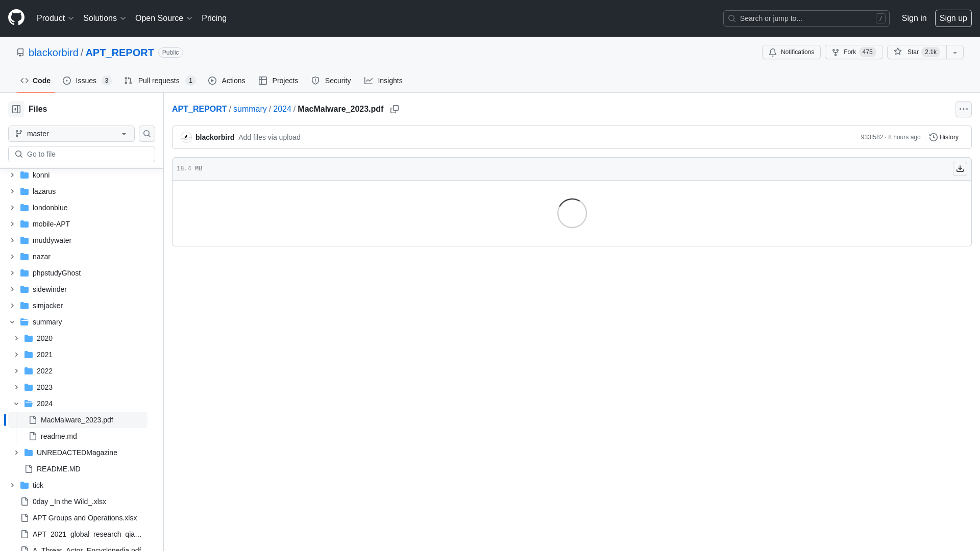
Task: Open APT_REPORT repository name link
Action: tap(119, 53)
